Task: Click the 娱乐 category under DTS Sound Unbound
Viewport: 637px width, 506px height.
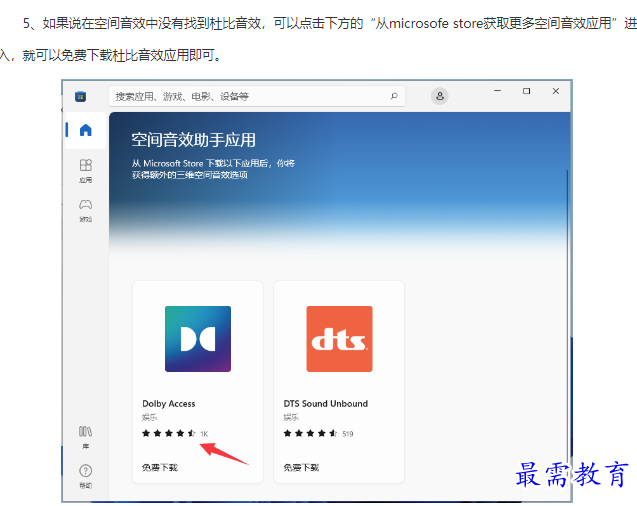Action: point(290,417)
